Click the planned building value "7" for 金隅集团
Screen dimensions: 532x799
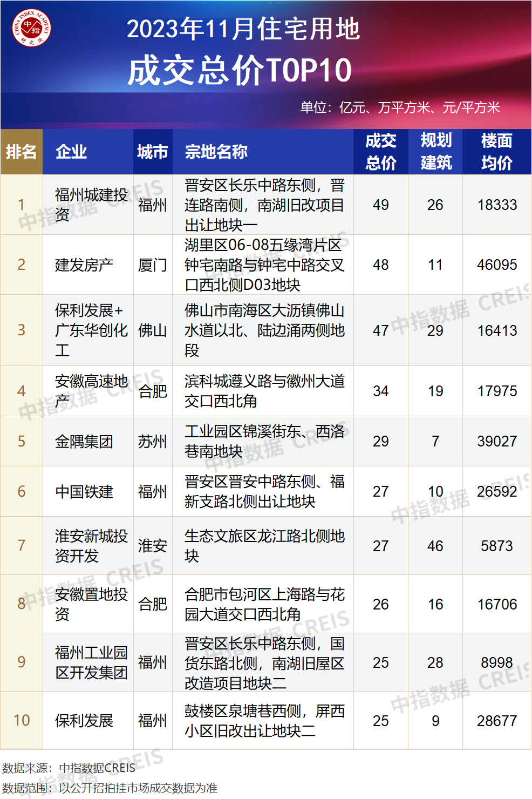435,441
